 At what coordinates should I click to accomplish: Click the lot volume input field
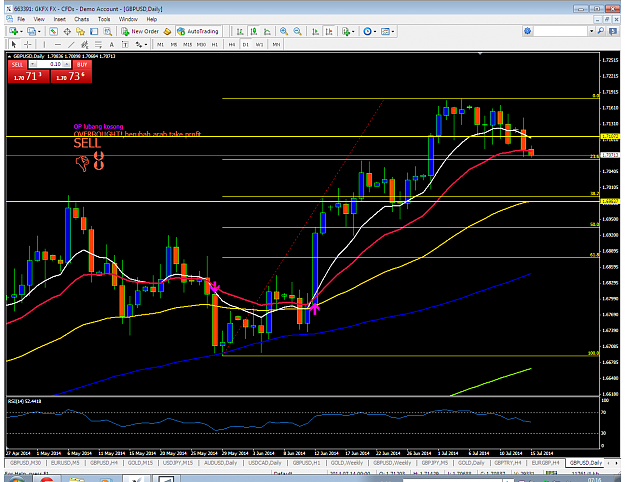50,64
